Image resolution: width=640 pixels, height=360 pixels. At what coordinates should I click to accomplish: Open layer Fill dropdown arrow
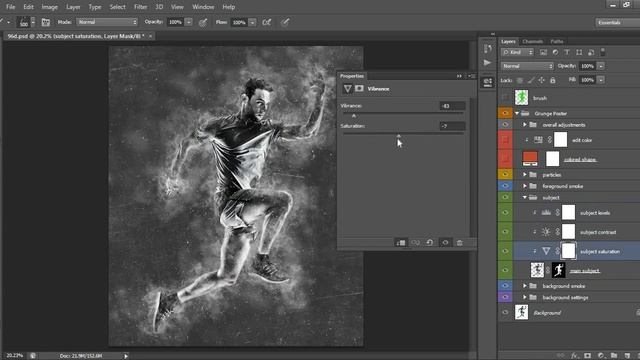pos(601,80)
